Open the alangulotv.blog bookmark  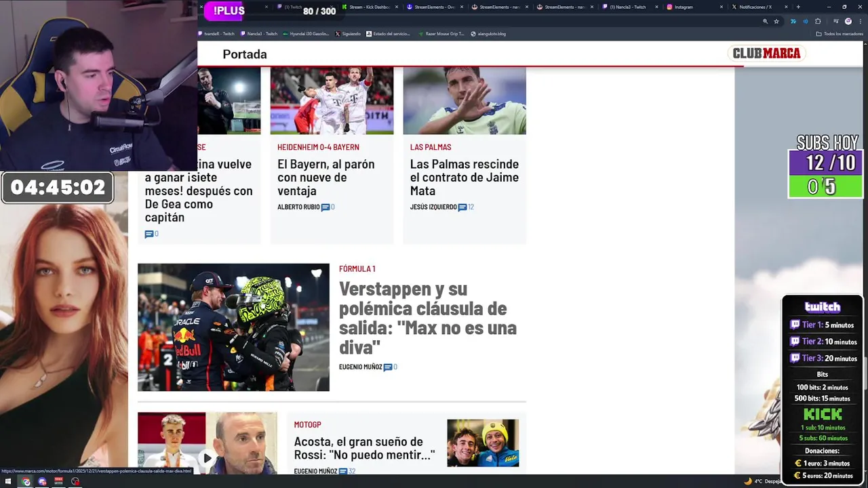tap(488, 33)
